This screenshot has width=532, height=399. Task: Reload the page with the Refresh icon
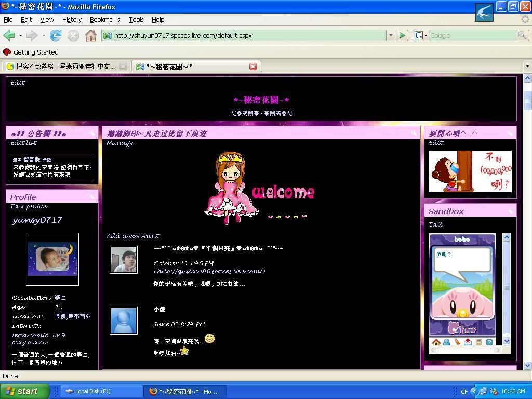tap(56, 35)
